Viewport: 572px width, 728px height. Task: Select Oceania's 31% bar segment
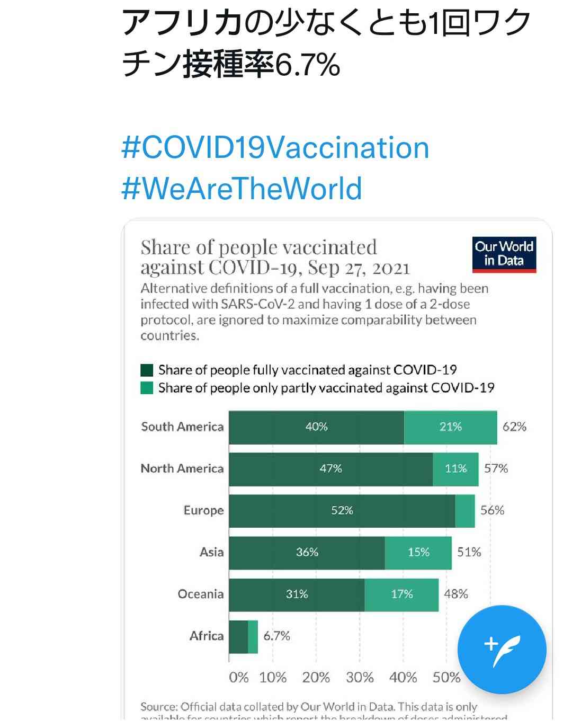click(x=297, y=594)
